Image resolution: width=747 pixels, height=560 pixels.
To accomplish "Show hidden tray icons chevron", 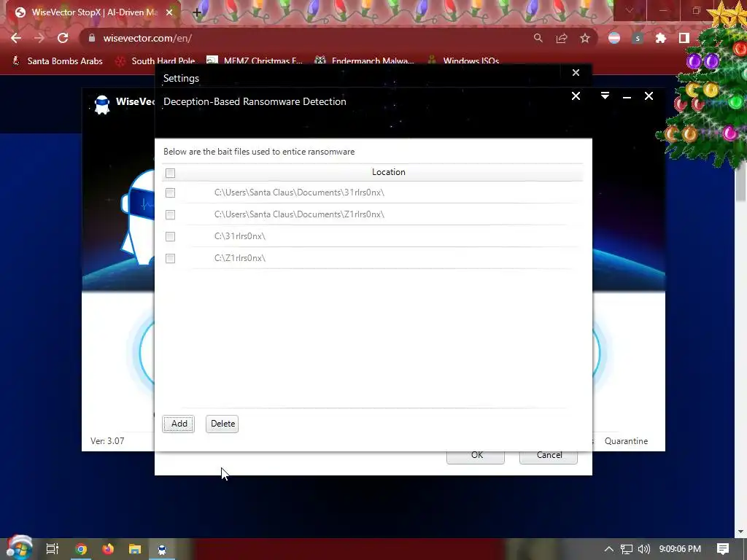I will tap(609, 549).
